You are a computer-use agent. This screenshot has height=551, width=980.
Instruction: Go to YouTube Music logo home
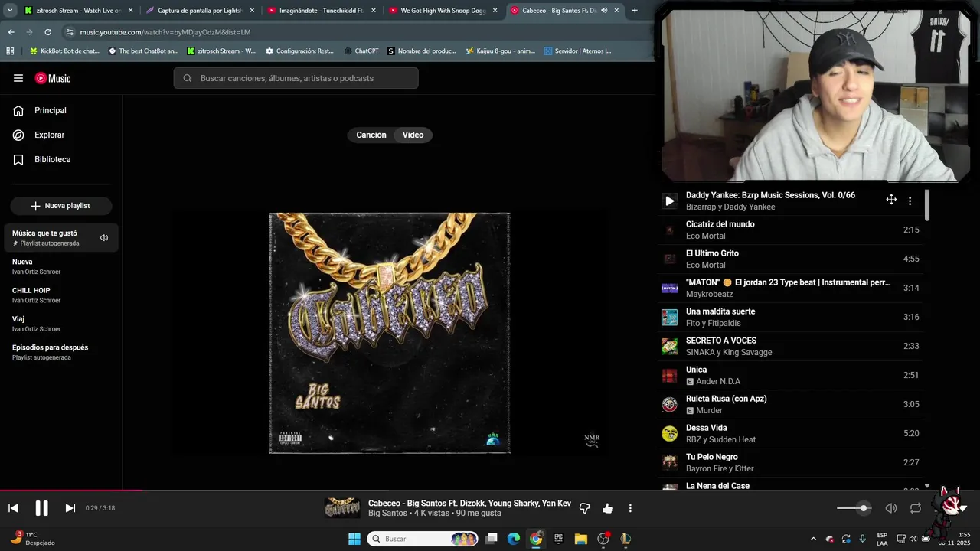53,78
